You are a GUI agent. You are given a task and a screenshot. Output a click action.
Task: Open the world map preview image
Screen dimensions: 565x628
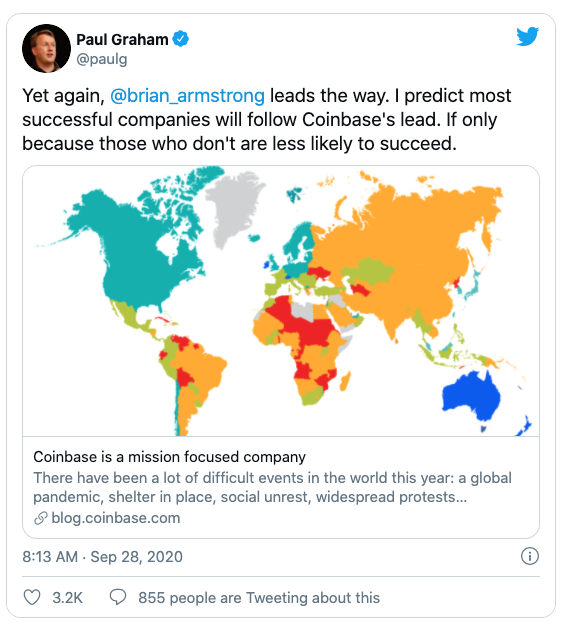tap(281, 300)
